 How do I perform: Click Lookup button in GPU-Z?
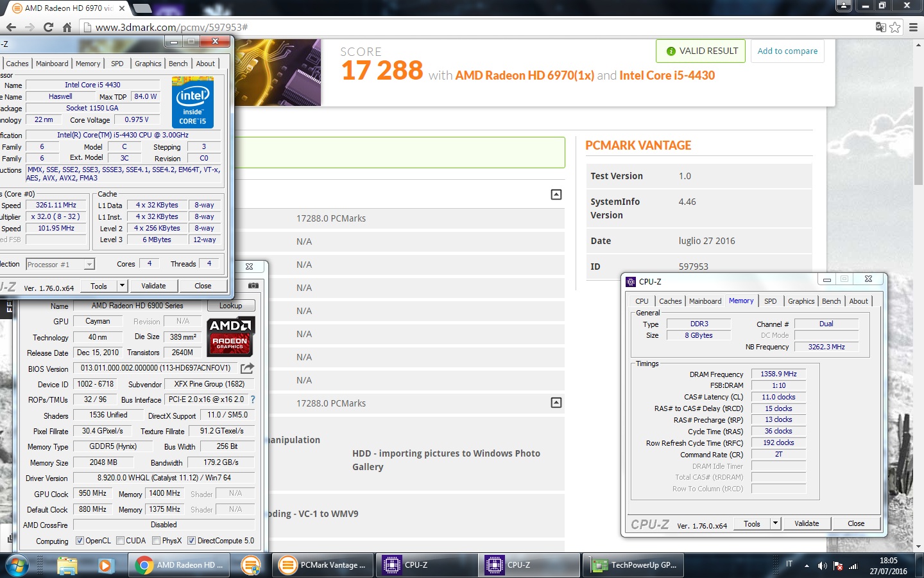click(231, 306)
